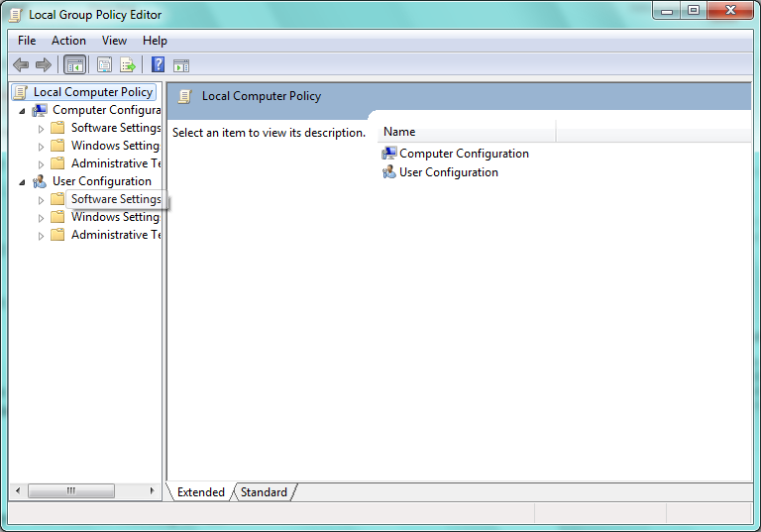Image resolution: width=761 pixels, height=532 pixels.
Task: Maximize the Local Group Policy Editor window
Action: 694,11
